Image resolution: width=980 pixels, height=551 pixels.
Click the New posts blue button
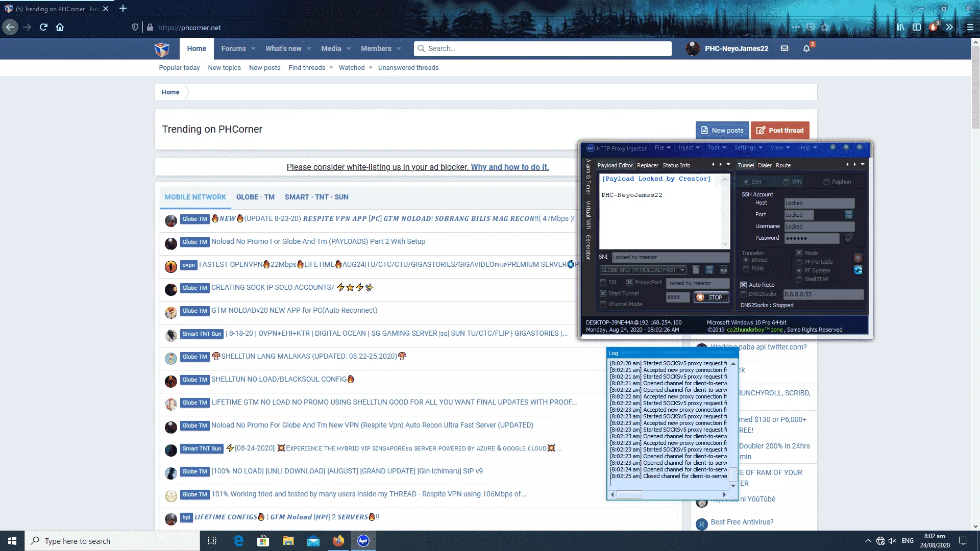click(722, 131)
